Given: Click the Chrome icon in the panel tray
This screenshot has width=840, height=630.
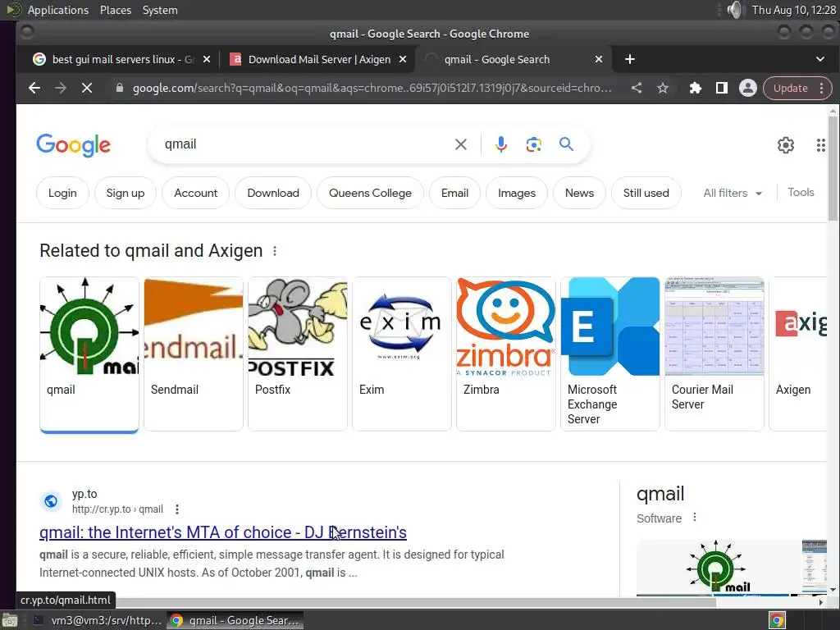Looking at the screenshot, I should 778,620.
